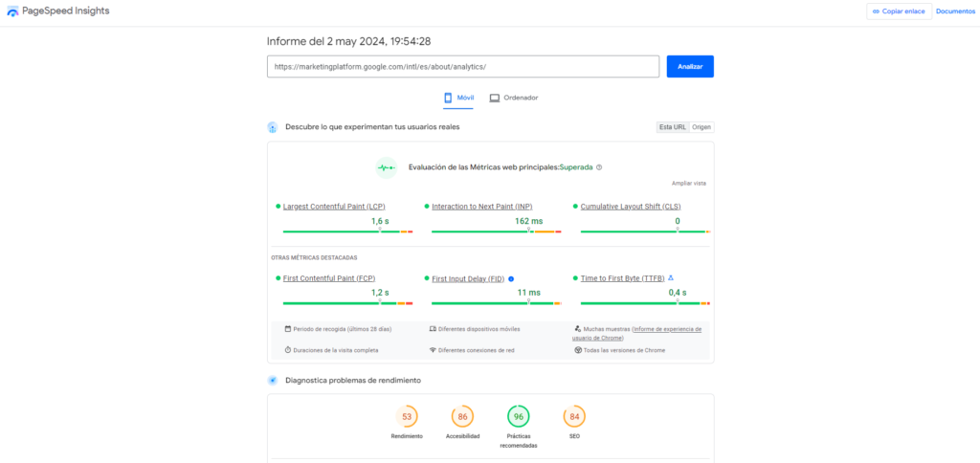Switch to the Móvil tab
This screenshot has width=980, height=463.
click(458, 99)
